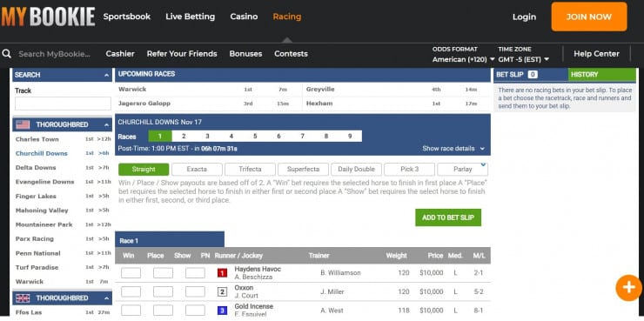This screenshot has height=321, width=644.
Task: Click the bet slip count badge
Action: [533, 75]
